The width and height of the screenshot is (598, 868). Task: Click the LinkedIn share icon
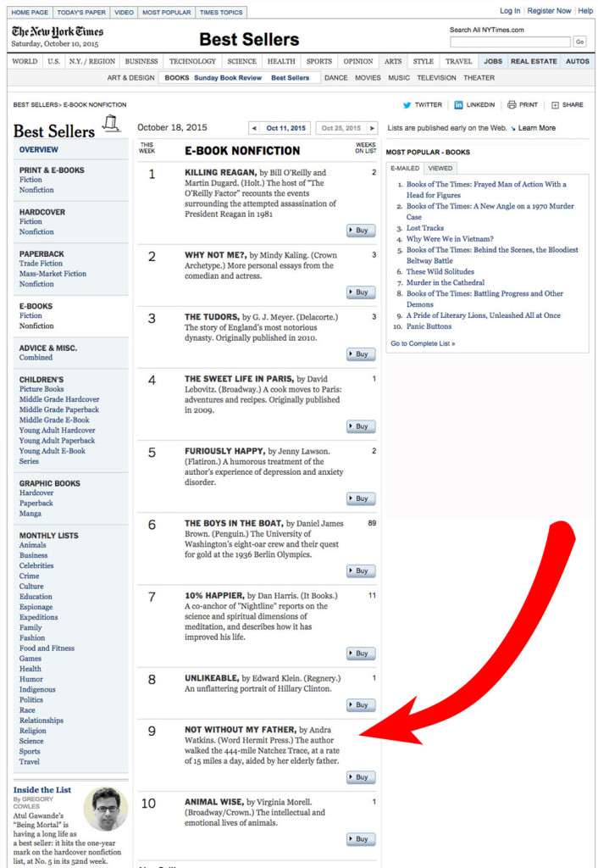[458, 105]
